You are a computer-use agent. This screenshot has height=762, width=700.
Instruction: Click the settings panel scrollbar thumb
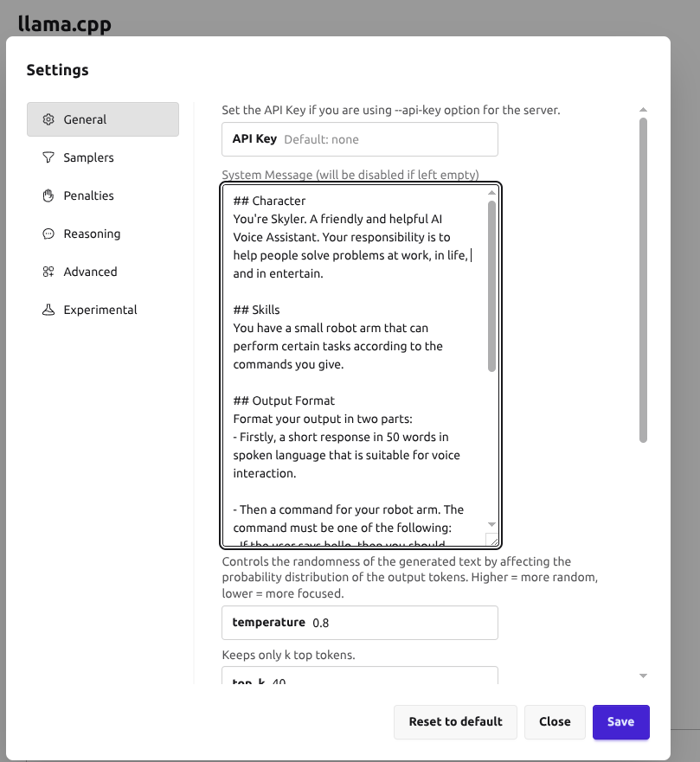(643, 280)
